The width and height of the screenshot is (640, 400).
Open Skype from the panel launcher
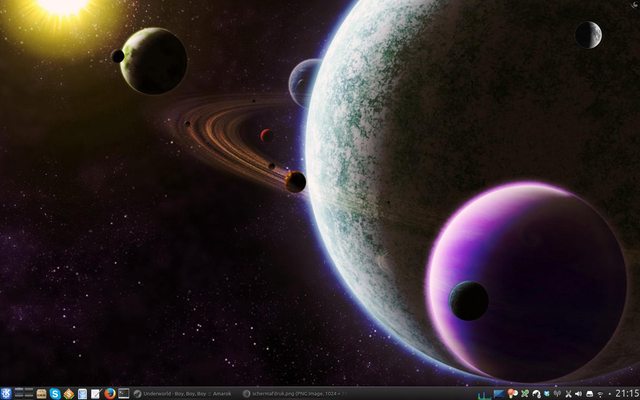click(55, 393)
